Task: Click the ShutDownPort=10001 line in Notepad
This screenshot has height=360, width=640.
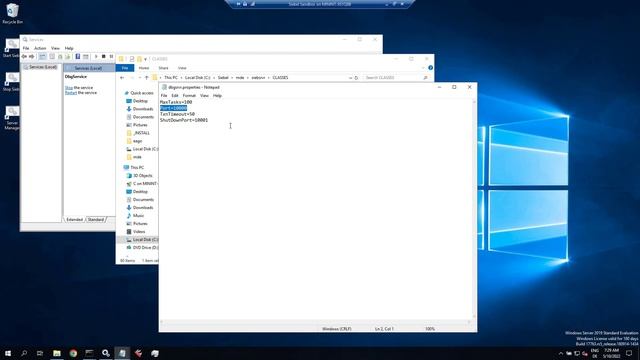Action: [x=184, y=120]
